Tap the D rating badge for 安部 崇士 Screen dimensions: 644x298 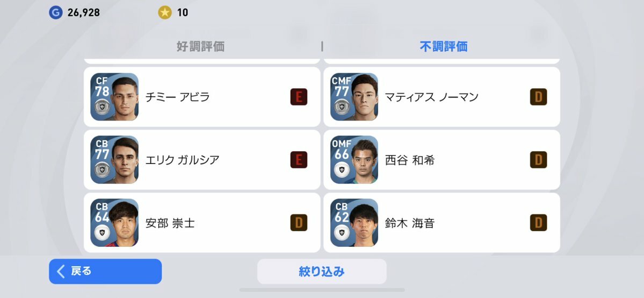[x=299, y=223]
